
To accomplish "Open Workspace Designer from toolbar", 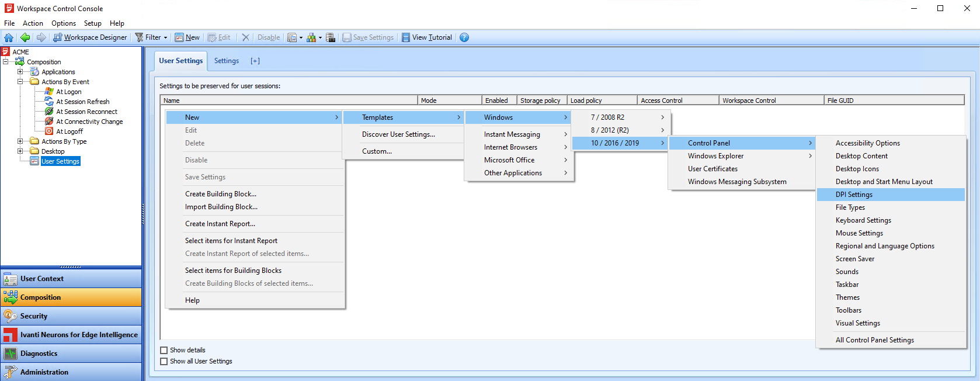I will (x=90, y=37).
